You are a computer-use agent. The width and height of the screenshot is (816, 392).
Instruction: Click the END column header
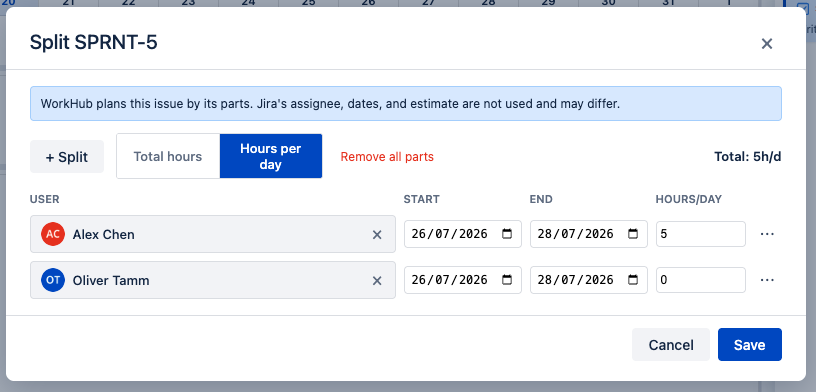tap(541, 199)
